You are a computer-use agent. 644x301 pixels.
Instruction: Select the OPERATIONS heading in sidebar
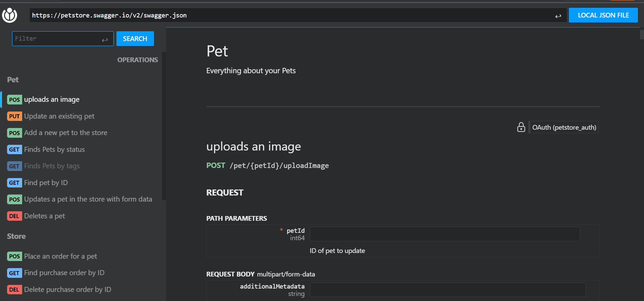tap(138, 60)
